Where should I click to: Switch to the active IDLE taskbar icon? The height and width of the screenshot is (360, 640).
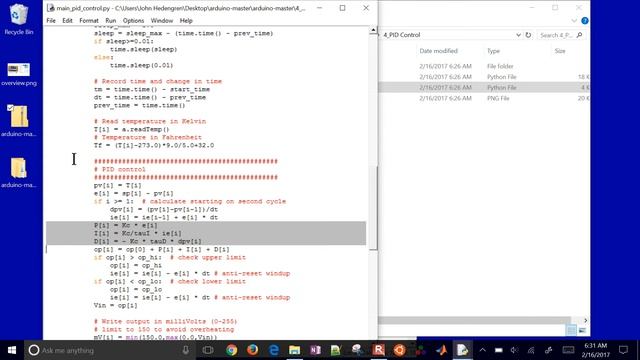462,350
